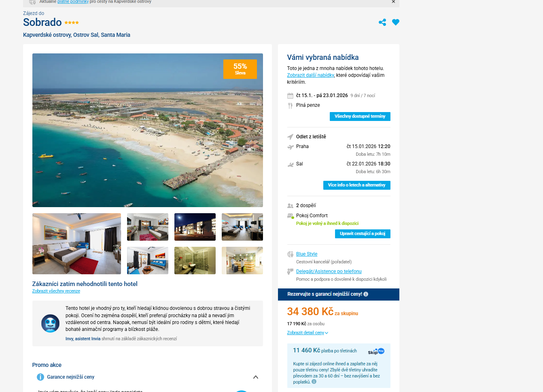The height and width of the screenshot is (392, 543).
Task: Click the share icon next to Sobrado
Action: tap(382, 22)
